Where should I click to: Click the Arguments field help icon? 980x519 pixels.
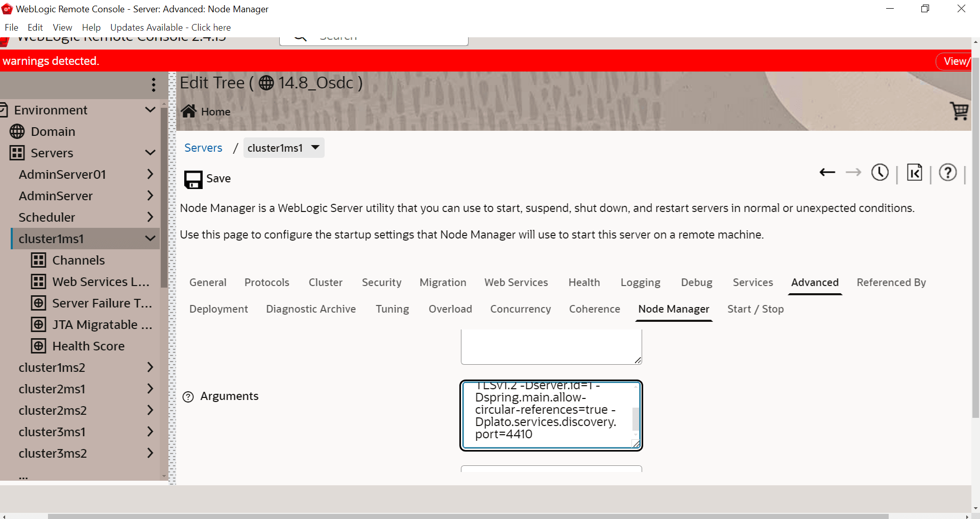coord(188,397)
